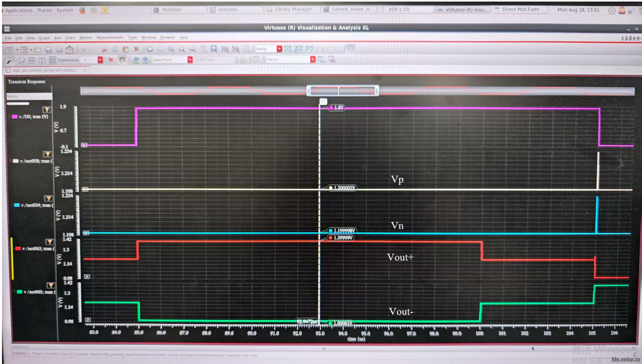Click the Name search field in trace panel
Viewport: 642px width, 364px height.
[29, 96]
